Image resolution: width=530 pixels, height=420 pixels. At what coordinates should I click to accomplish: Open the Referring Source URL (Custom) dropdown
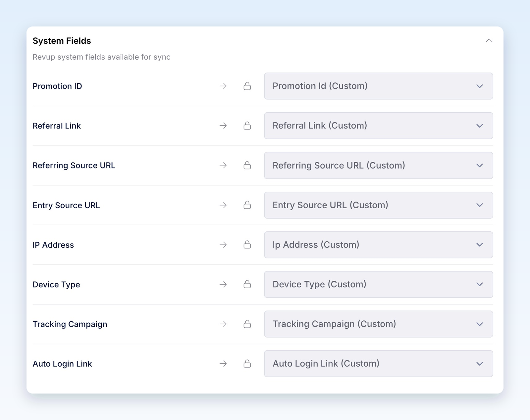378,165
